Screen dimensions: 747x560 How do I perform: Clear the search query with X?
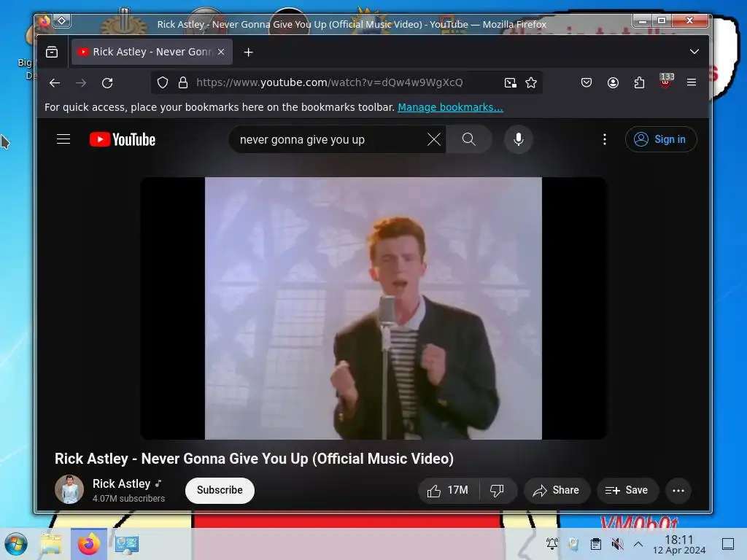pos(434,139)
